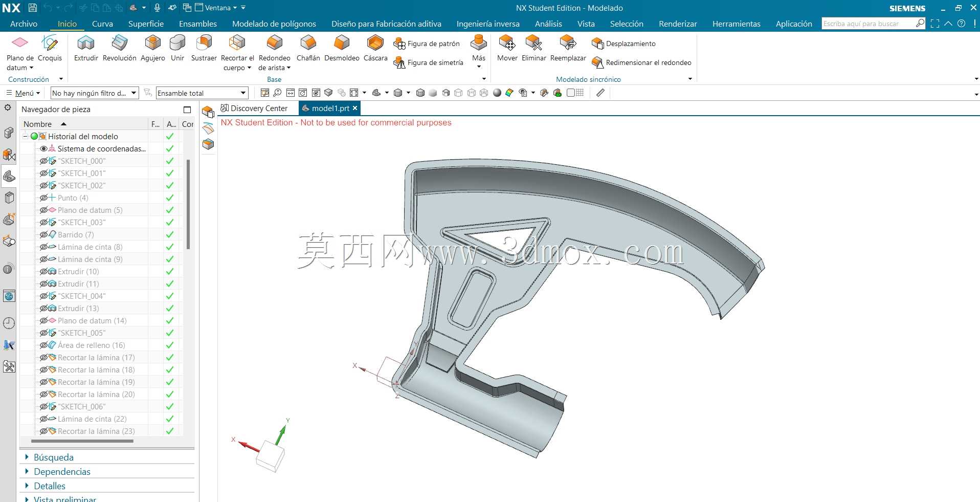Open the Desmoldeo tool
The height and width of the screenshot is (502, 980).
[342, 48]
